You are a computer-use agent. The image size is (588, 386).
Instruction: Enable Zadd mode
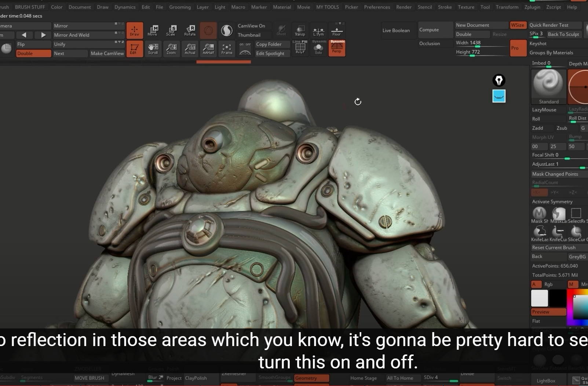coord(542,128)
